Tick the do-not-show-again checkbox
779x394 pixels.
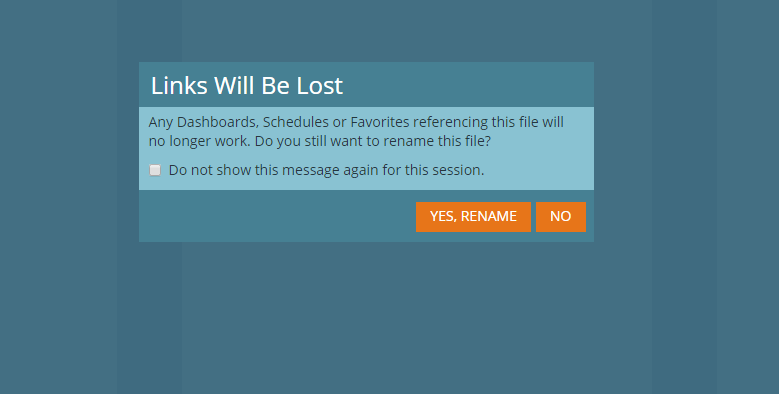click(155, 170)
